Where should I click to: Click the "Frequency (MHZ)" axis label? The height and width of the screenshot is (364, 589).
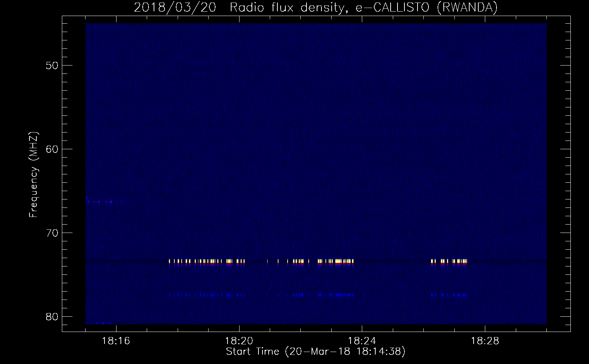[33, 175]
